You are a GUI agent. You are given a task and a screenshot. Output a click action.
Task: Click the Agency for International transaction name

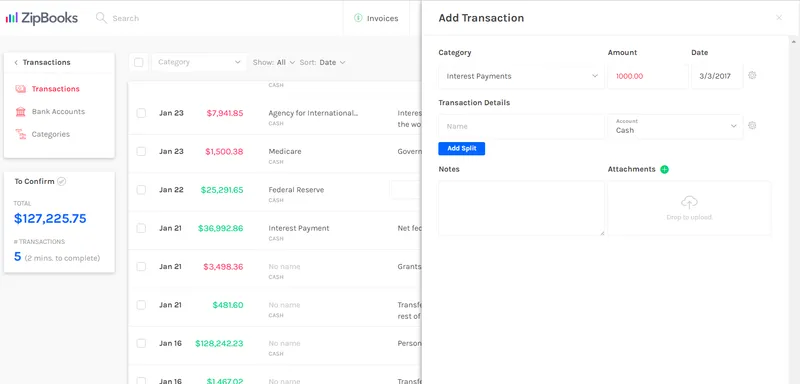tap(313, 113)
